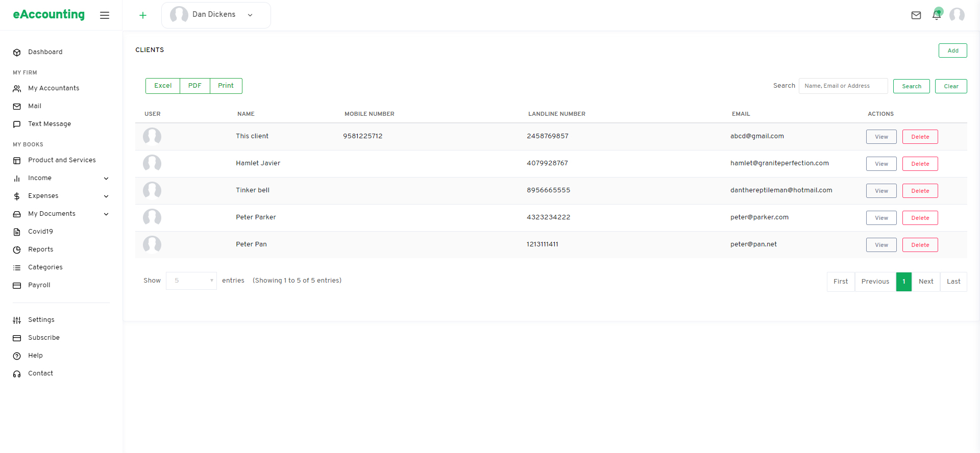
Task: Open the Show entries count dropdown
Action: point(191,281)
